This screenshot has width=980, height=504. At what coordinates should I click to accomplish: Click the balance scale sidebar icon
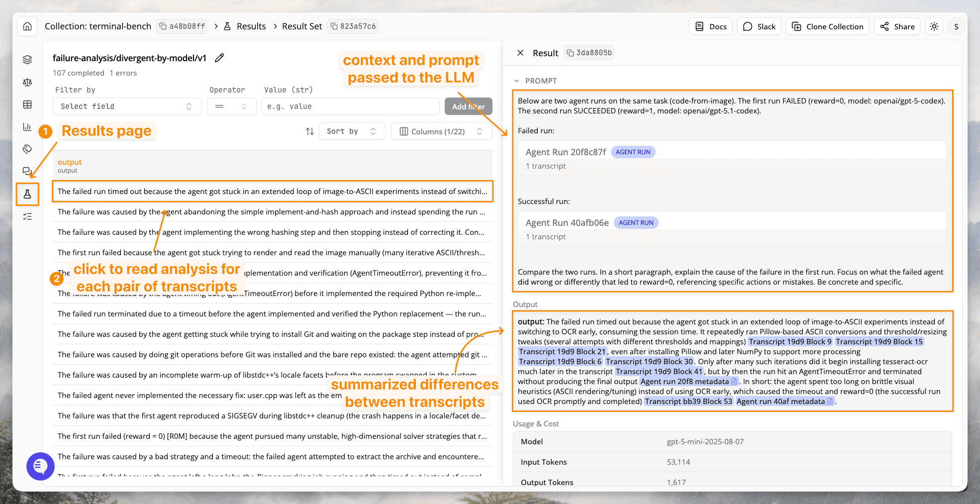pyautogui.click(x=27, y=82)
